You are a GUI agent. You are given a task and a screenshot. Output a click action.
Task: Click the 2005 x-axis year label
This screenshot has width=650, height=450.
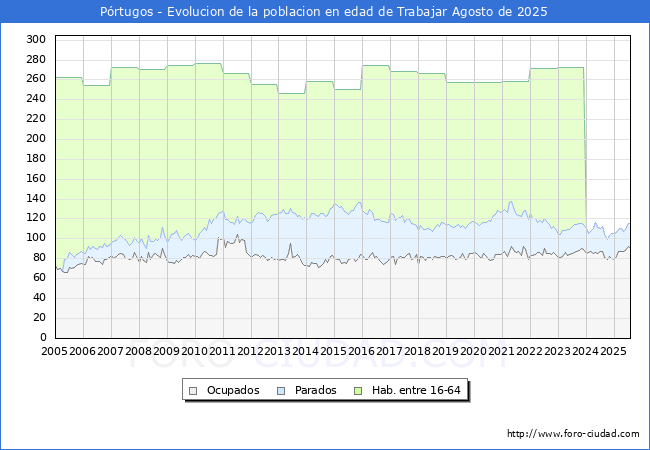click(54, 351)
